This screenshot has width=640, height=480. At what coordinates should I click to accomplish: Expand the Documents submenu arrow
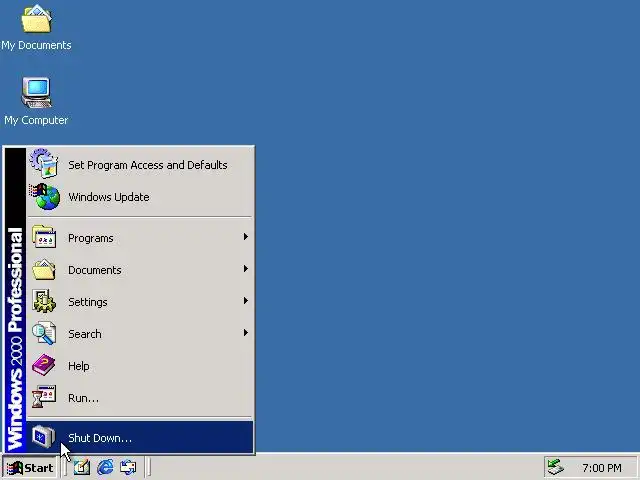pos(246,269)
